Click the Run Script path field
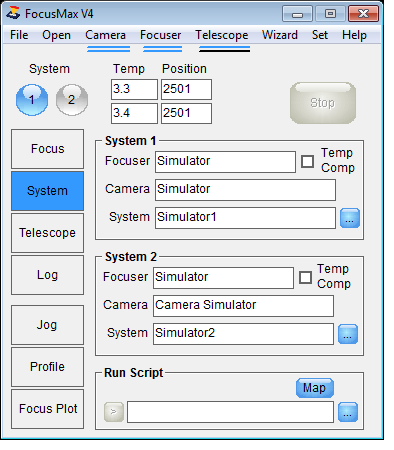394x450 pixels. pyautogui.click(x=230, y=412)
